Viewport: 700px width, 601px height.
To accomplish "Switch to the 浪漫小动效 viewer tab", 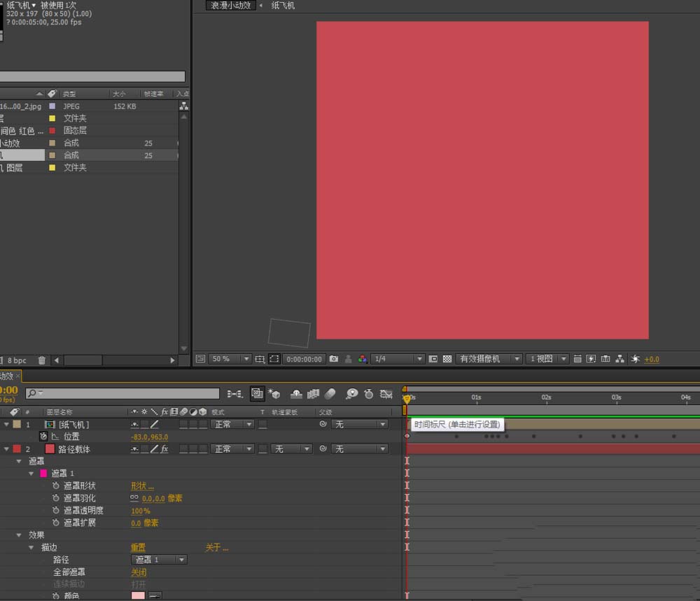I will [x=230, y=6].
